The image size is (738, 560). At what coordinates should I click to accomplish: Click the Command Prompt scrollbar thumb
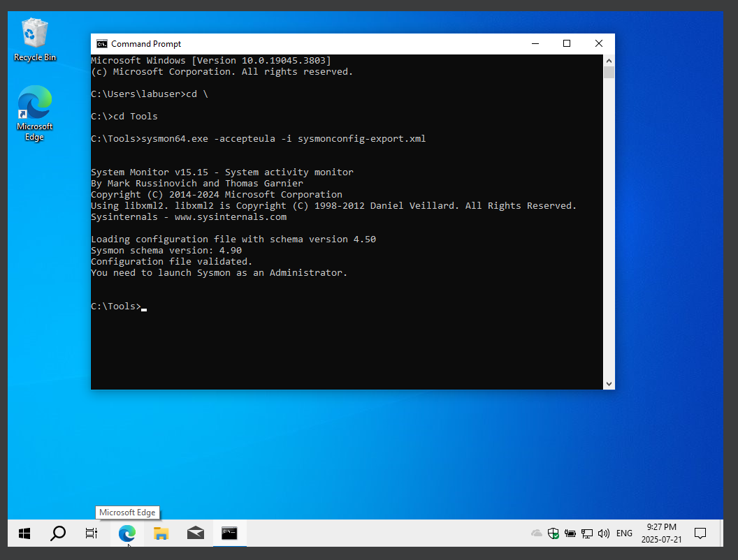coord(609,72)
